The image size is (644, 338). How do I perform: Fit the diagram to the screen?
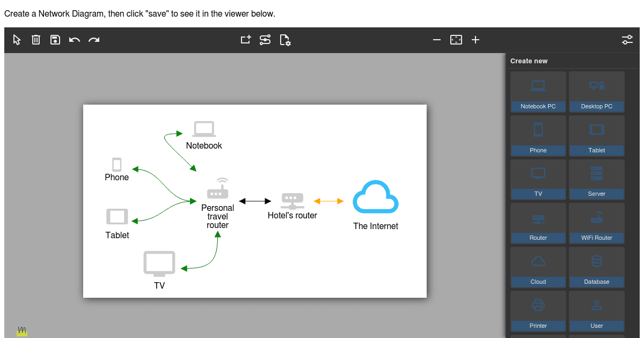tap(456, 40)
